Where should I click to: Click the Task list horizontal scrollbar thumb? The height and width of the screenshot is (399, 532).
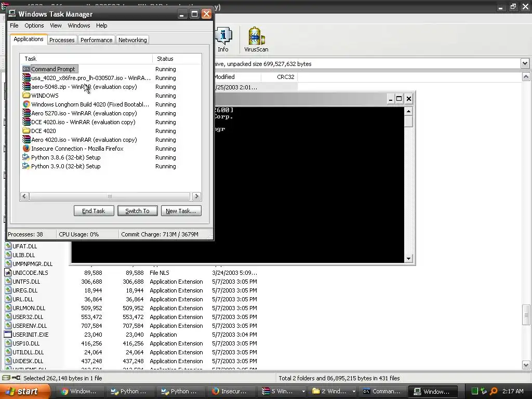pos(110,196)
